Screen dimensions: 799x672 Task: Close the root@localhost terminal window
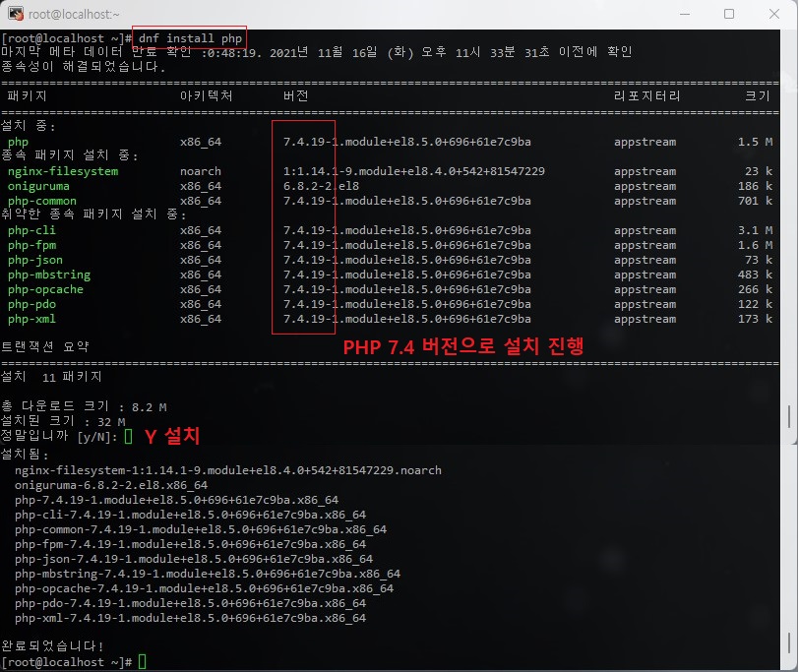click(x=774, y=14)
